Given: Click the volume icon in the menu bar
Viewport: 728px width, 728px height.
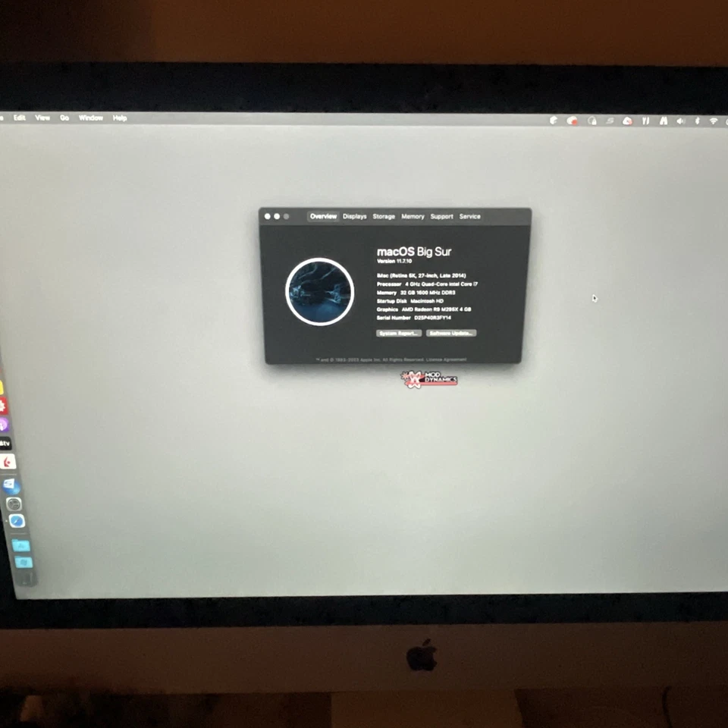Looking at the screenshot, I should pos(680,121).
